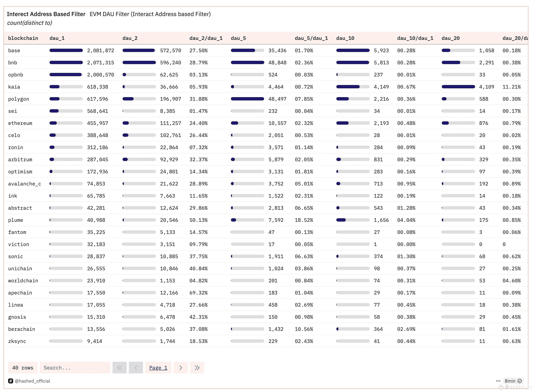The image size is (534, 392).
Task: Click the dau_1 value '2,081,872'
Action: (x=101, y=51)
